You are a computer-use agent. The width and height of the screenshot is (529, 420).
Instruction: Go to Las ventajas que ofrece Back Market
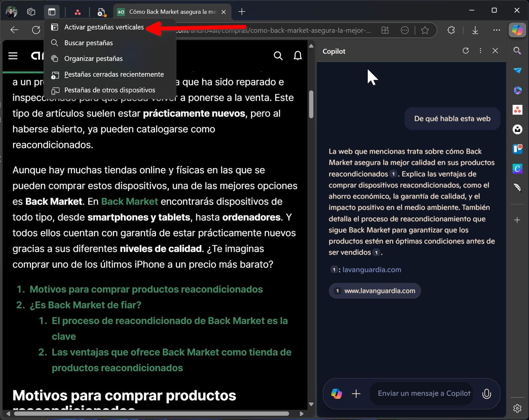pos(171,360)
